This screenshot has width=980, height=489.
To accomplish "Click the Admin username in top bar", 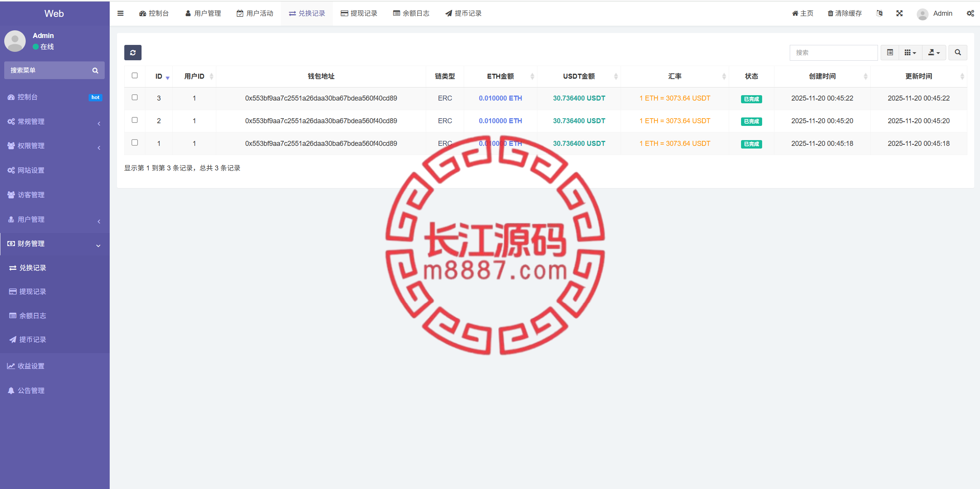I will (x=943, y=13).
